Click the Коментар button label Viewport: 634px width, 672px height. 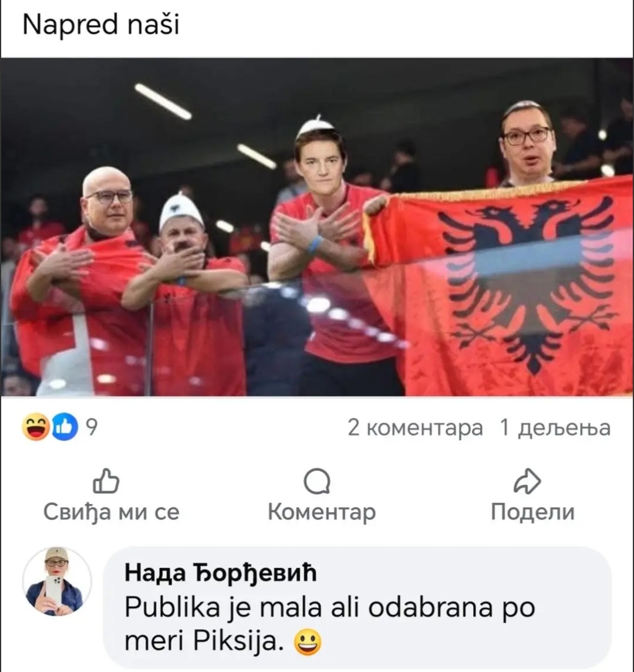click(322, 512)
